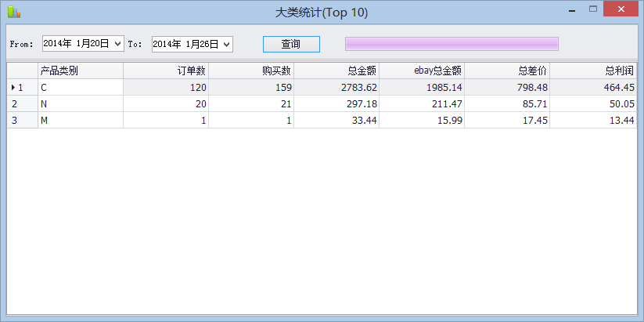Sort by 总利润 column header
This screenshot has height=322, width=644.
593,71
